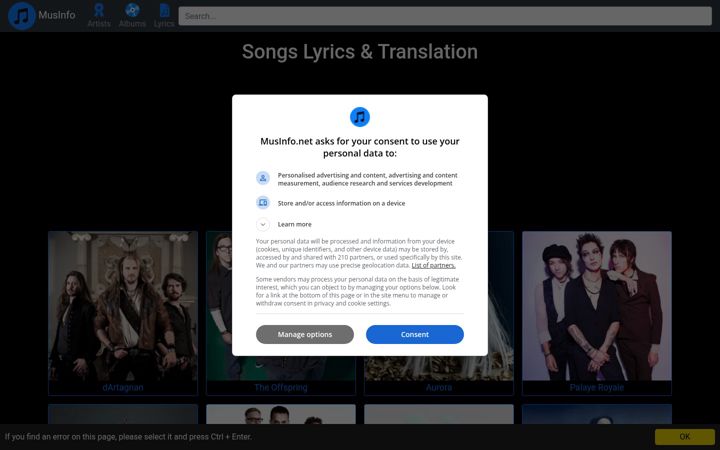Open the Lyrics document icon

[x=164, y=10]
